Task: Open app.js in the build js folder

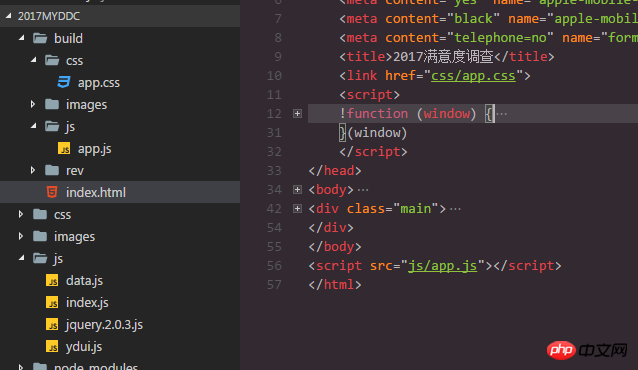Action: [95, 149]
